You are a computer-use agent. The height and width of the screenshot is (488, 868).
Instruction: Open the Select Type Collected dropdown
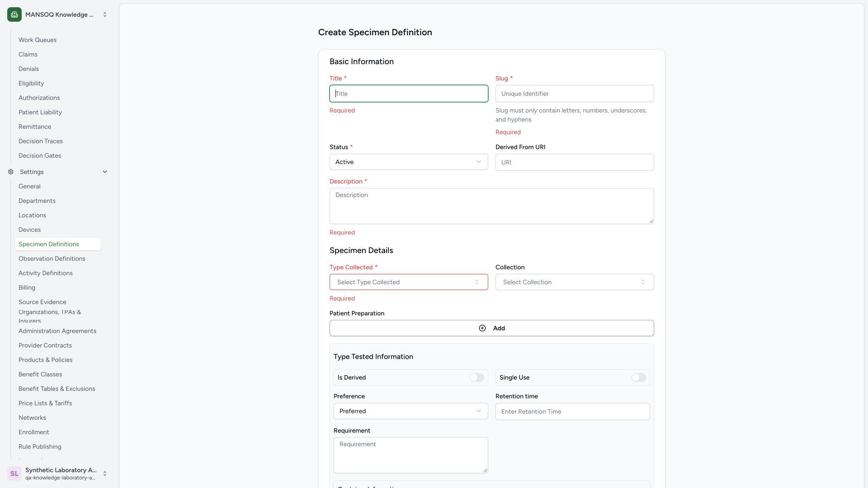409,282
